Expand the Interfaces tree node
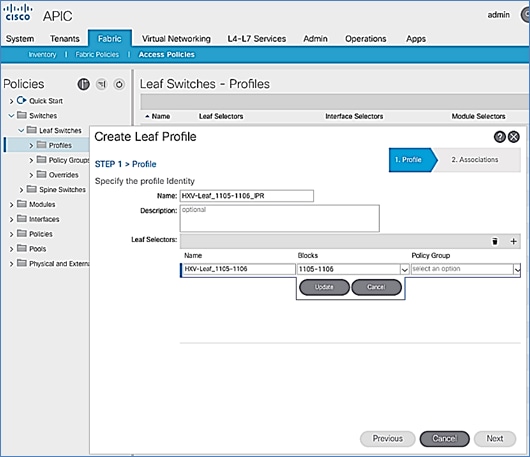 11,220
